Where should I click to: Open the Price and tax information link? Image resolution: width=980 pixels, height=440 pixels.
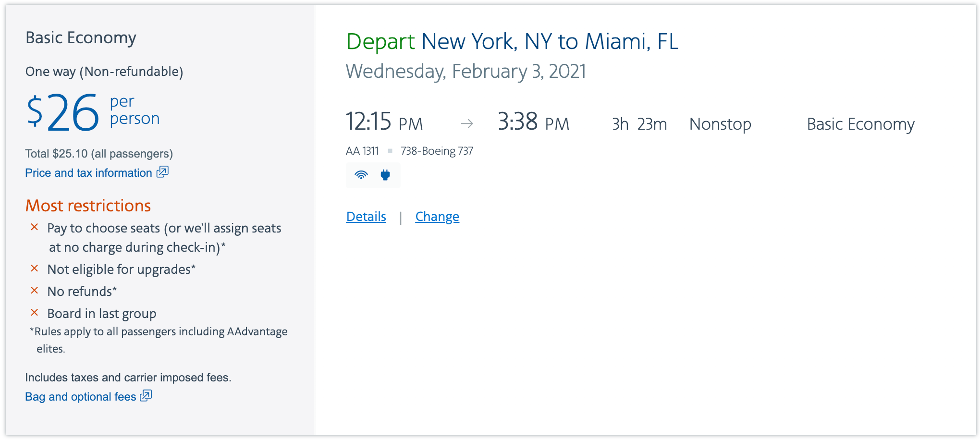[88, 173]
